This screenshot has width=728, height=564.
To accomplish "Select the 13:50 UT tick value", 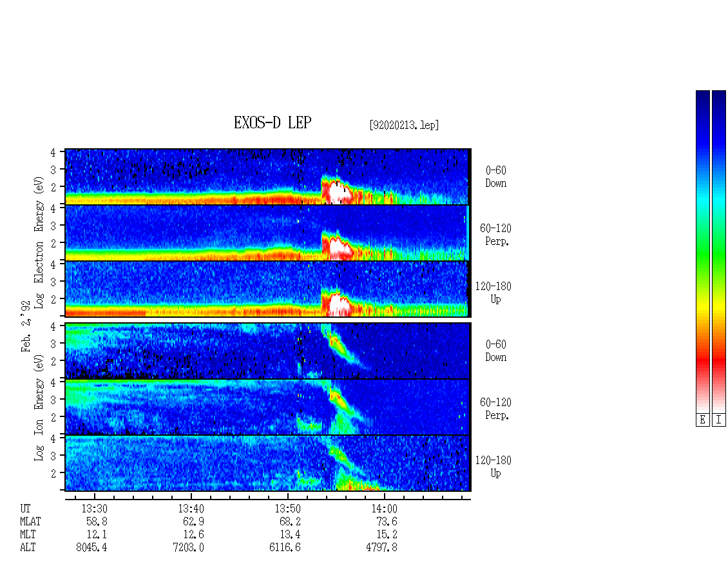I will 287,509.
